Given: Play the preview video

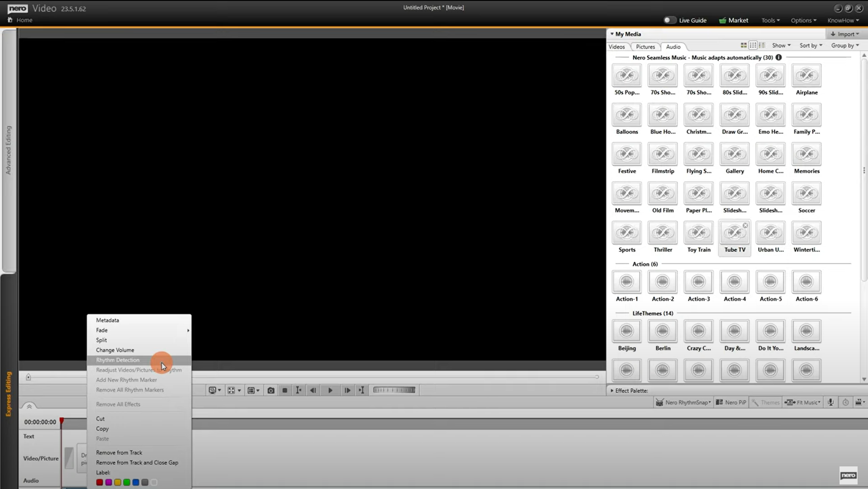Looking at the screenshot, I should click(330, 390).
